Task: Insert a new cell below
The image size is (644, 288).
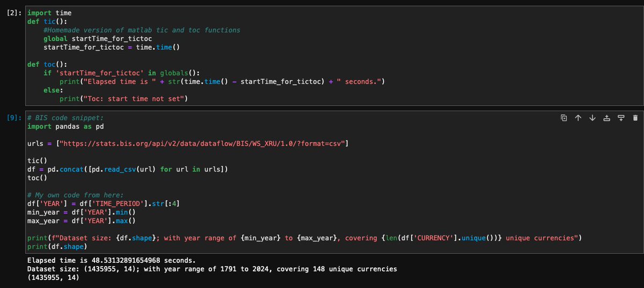Action: pyautogui.click(x=621, y=117)
